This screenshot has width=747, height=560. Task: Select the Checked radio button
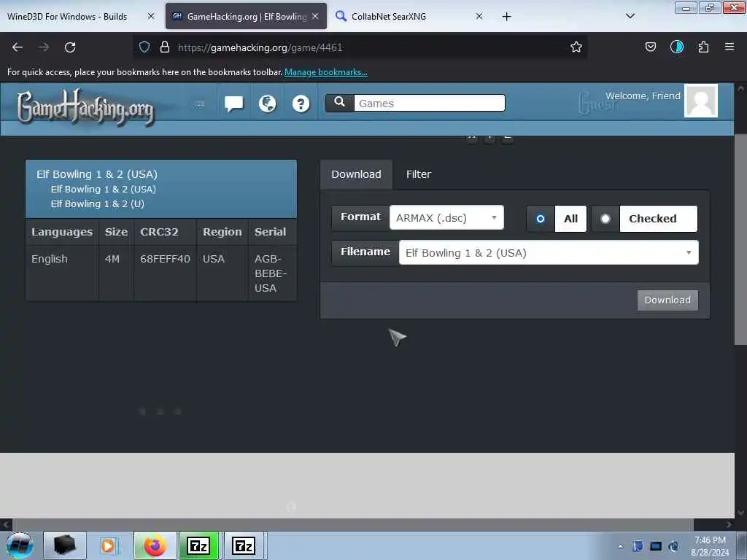605,219
